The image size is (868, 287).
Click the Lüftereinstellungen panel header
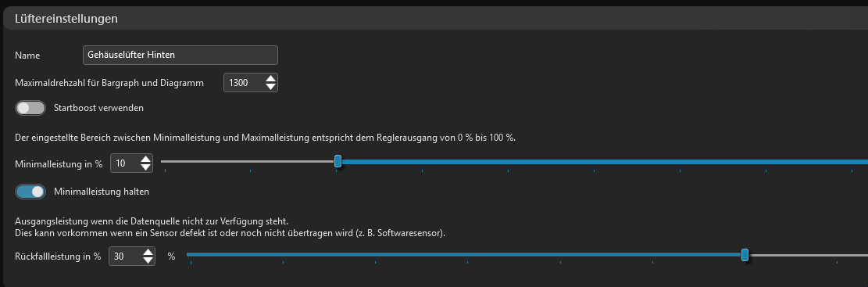(x=436, y=18)
